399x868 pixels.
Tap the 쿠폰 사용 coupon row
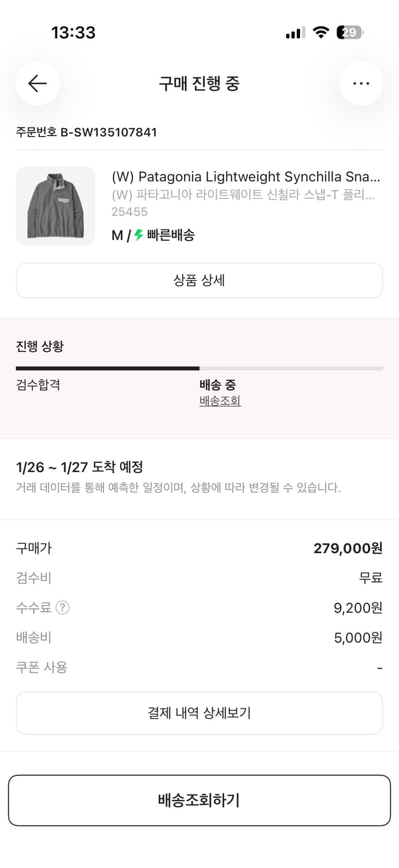(x=34, y=667)
